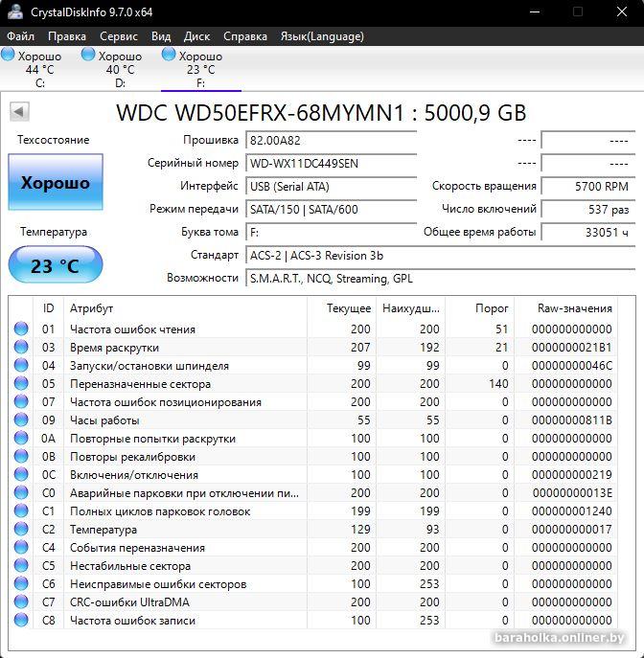Click status orb of attribute 05 reallocated sectors
The image size is (644, 658).
tap(21, 383)
